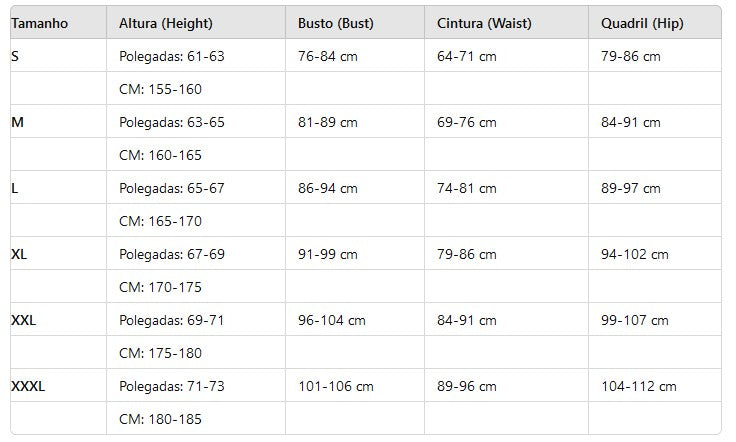Select hip value 104-112 cm
The height and width of the screenshot is (442, 736).
pyautogui.click(x=639, y=386)
